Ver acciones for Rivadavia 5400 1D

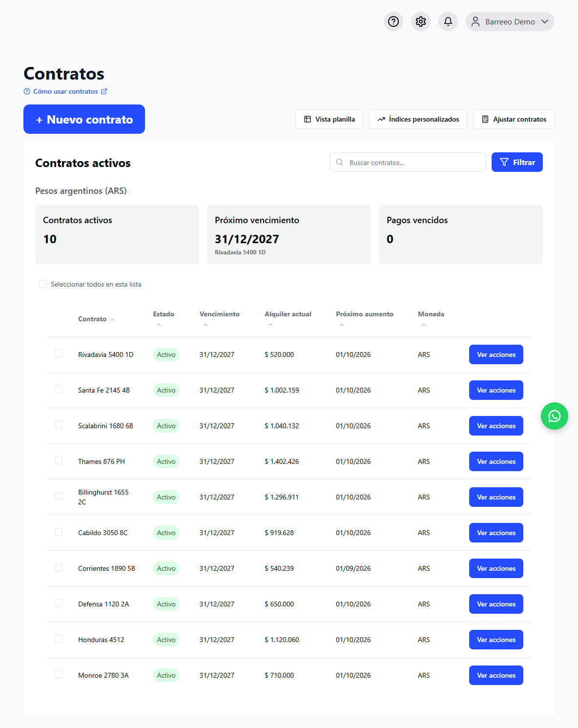[x=496, y=354]
